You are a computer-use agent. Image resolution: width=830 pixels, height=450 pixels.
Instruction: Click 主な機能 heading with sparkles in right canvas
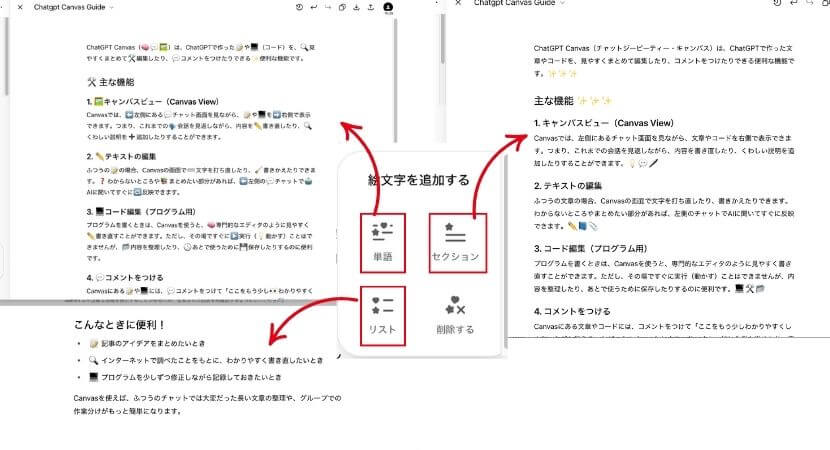point(573,101)
